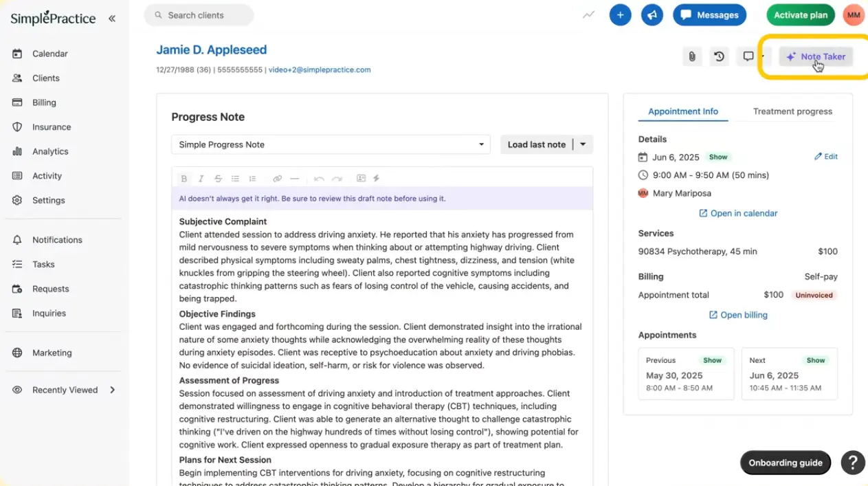Click the Marketing globe icon in sidebar

click(x=17, y=353)
